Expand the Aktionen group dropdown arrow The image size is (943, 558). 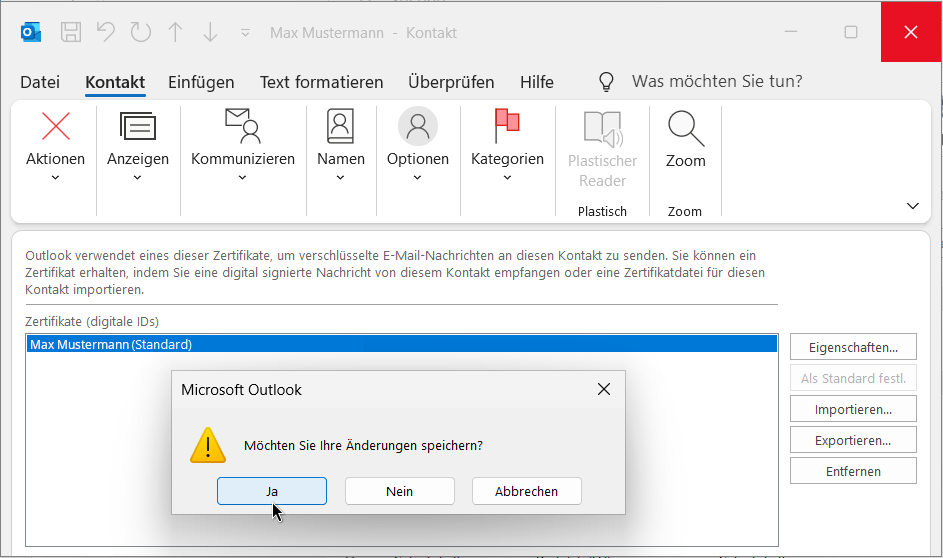55,178
